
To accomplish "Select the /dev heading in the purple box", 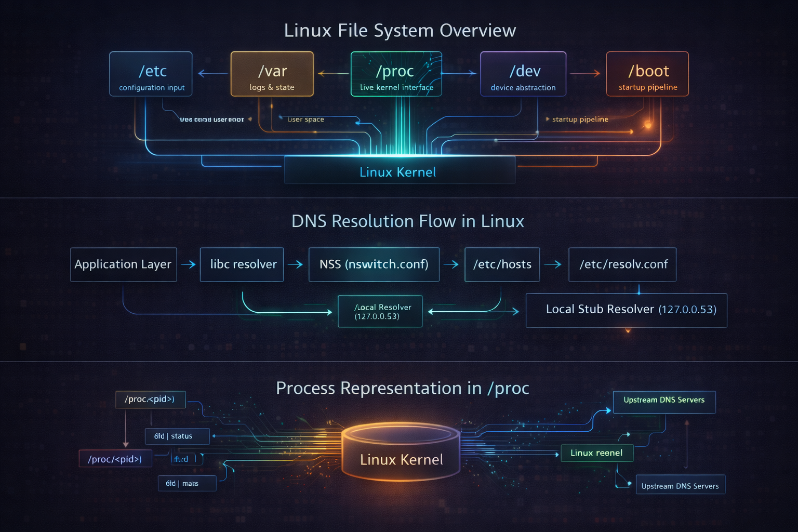I will point(525,71).
